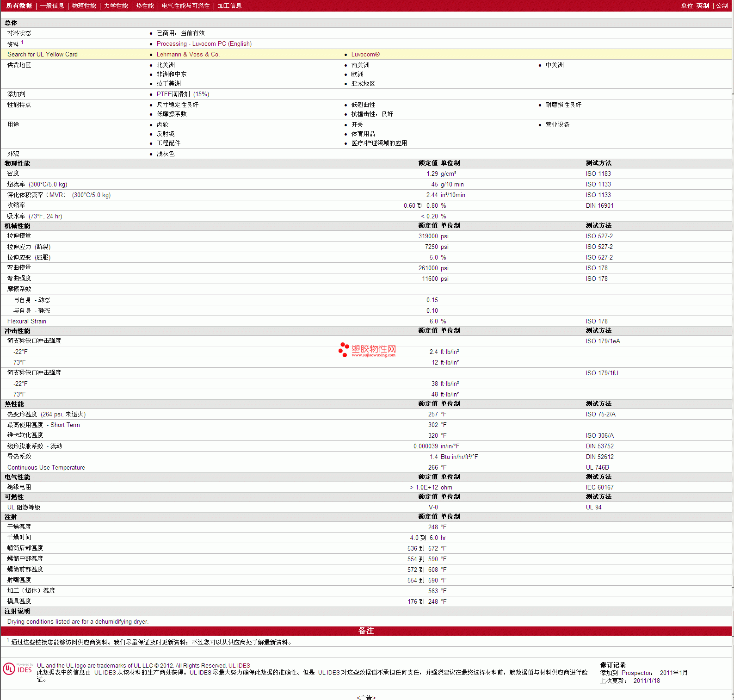Click the 弯曲模量 value 261000
The height and width of the screenshot is (700, 734).
pyautogui.click(x=428, y=268)
